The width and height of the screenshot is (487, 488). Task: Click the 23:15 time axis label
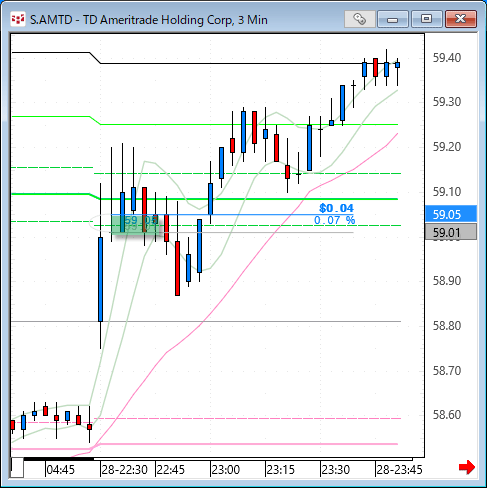point(281,470)
